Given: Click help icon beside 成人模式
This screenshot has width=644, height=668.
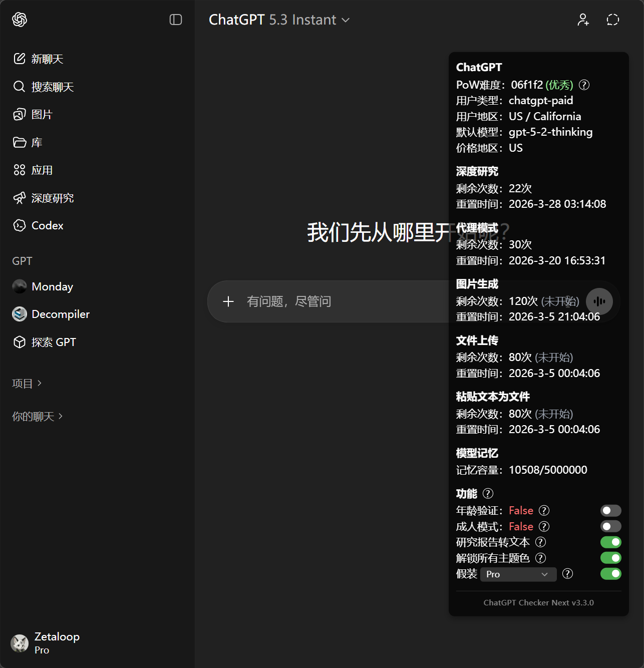Looking at the screenshot, I should 544,526.
